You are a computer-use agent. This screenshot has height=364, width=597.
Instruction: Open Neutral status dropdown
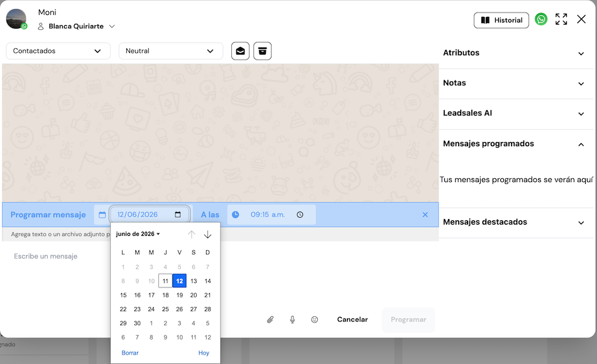point(171,51)
